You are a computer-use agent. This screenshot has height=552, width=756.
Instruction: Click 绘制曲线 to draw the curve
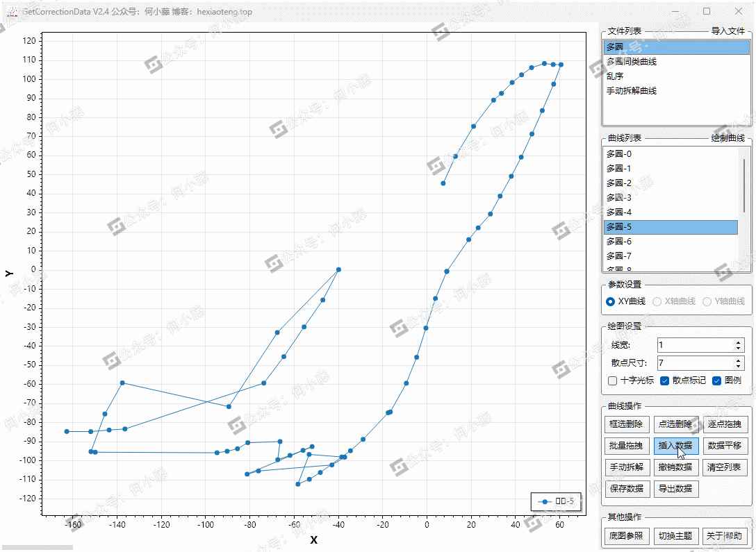tap(728, 138)
